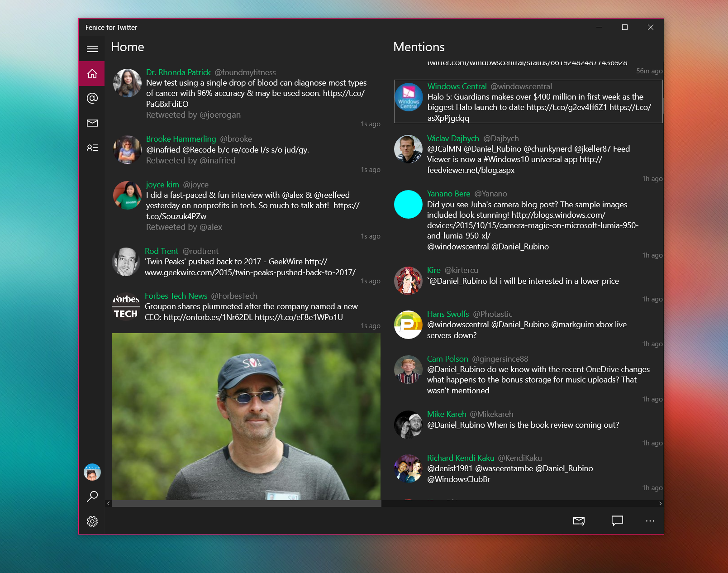Screen dimensions: 728x573
Task: Open Direct Messages envelope in sidebar
Action: click(x=92, y=123)
